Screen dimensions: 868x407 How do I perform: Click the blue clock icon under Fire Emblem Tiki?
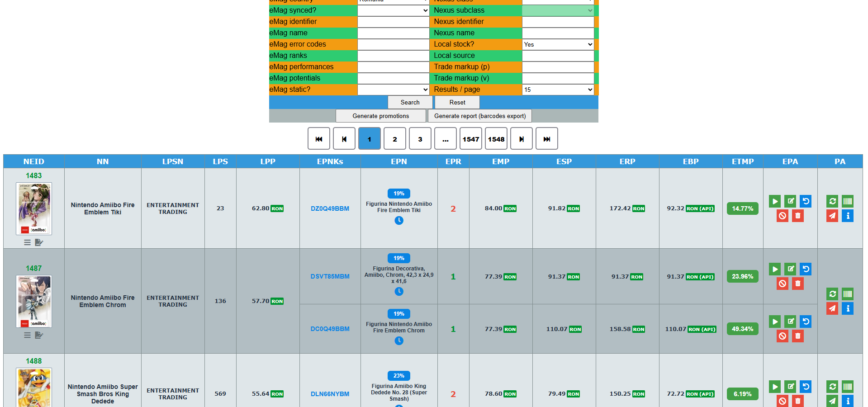pos(399,221)
